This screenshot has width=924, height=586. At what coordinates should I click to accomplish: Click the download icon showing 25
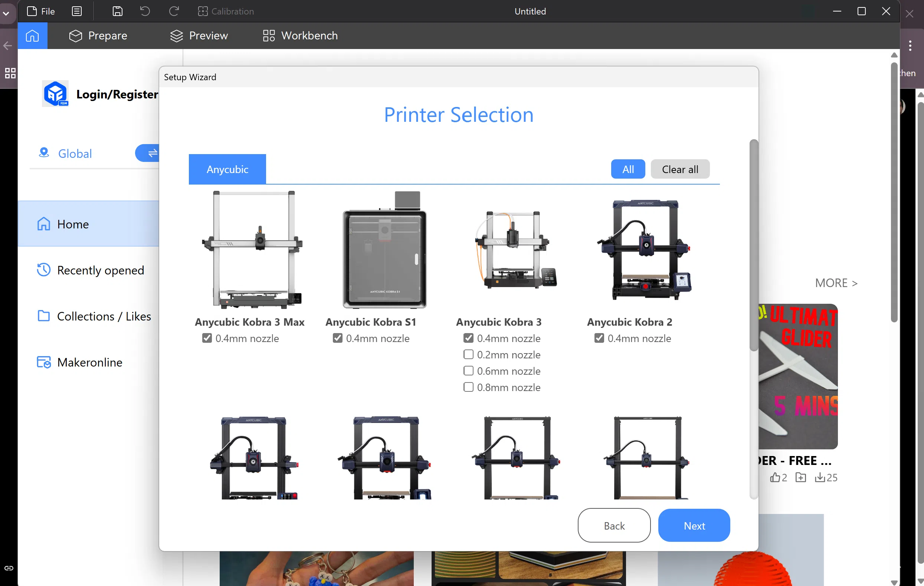(x=820, y=477)
